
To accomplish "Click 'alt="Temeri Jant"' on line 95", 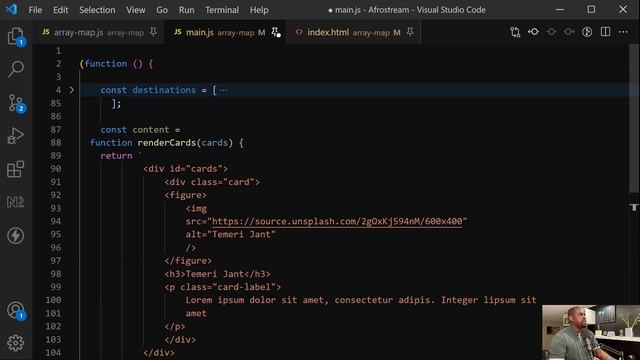I will coord(231,234).
